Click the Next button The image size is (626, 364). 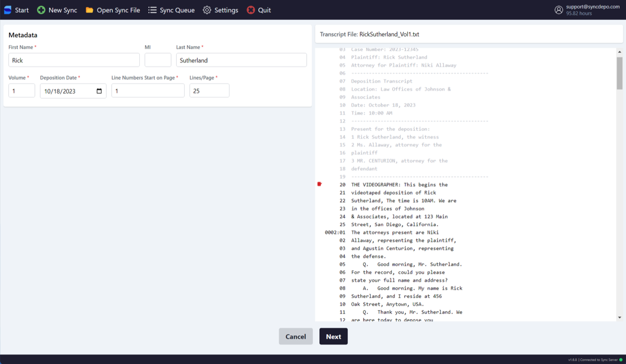[333, 336]
